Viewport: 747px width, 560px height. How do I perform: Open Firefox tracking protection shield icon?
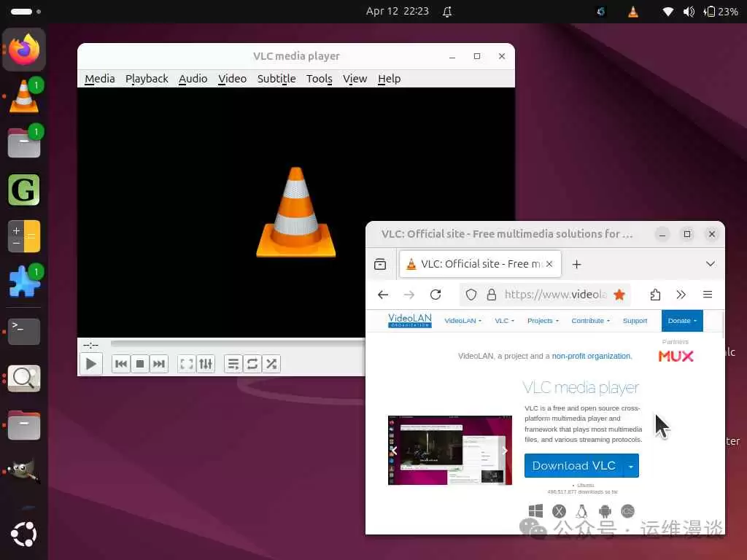[x=471, y=295]
